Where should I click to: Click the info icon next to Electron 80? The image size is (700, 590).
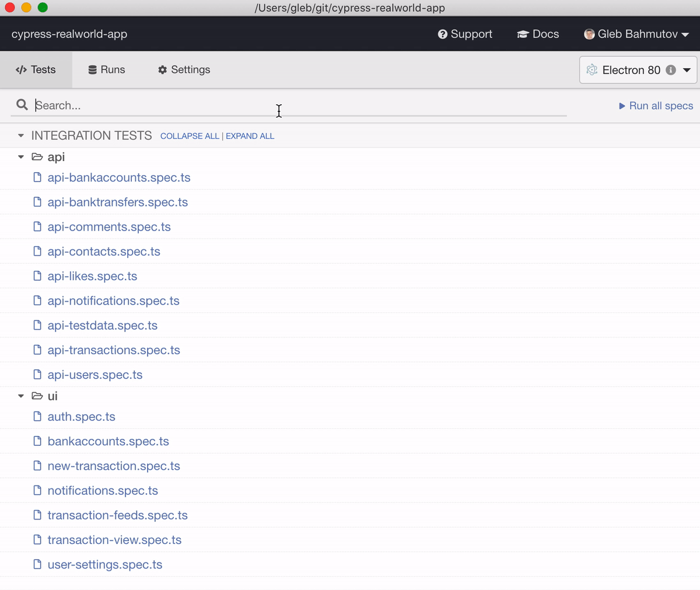(671, 69)
